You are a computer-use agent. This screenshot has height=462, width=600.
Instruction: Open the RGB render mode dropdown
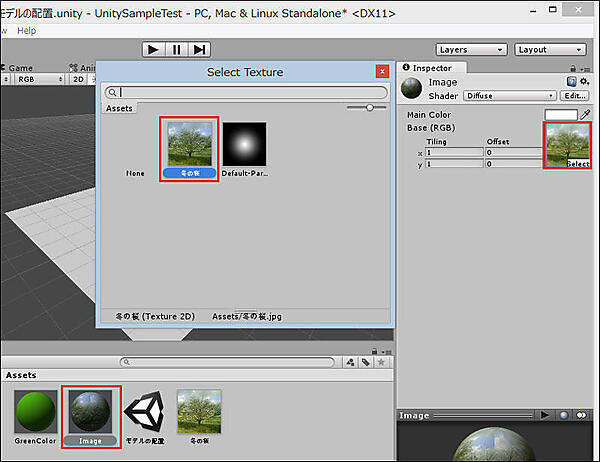click(x=39, y=79)
